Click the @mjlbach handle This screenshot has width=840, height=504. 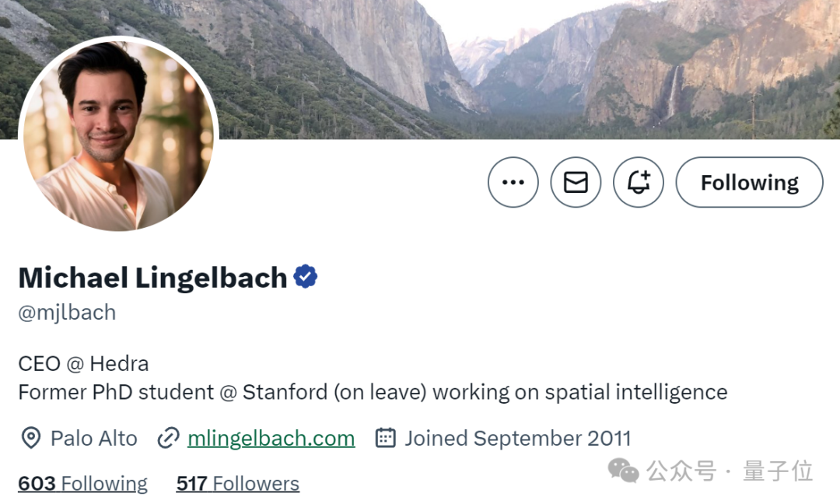point(67,313)
